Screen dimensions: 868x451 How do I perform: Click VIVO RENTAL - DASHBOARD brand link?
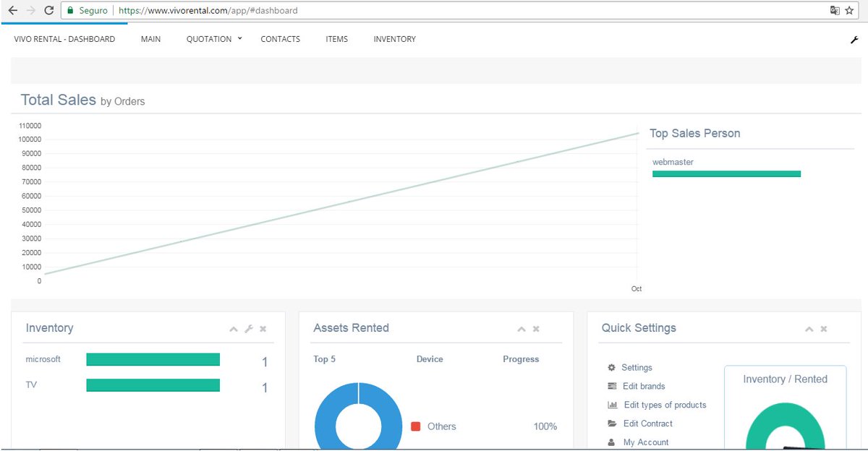point(64,39)
